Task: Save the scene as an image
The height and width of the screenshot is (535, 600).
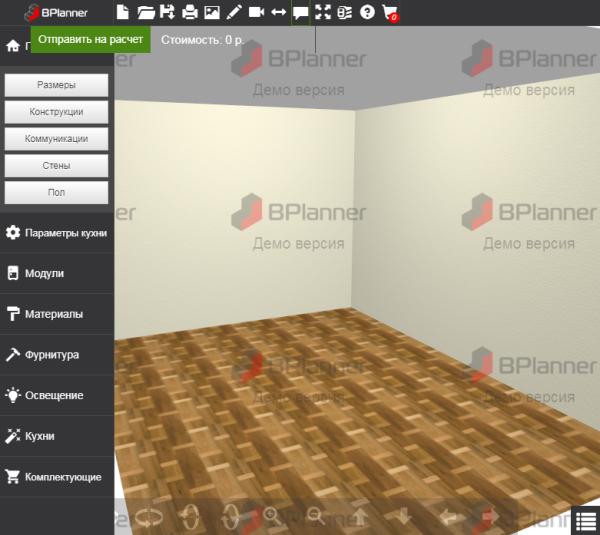Action: coord(211,13)
